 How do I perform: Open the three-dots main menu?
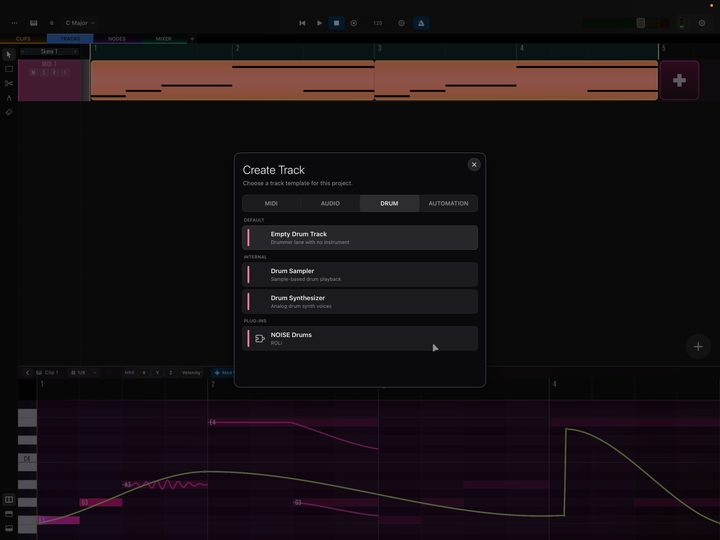15,23
